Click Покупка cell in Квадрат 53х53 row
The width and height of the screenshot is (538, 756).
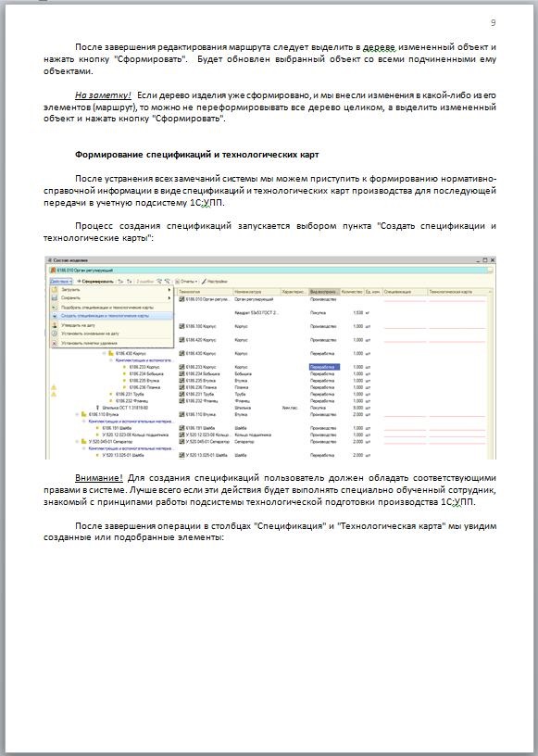point(318,313)
